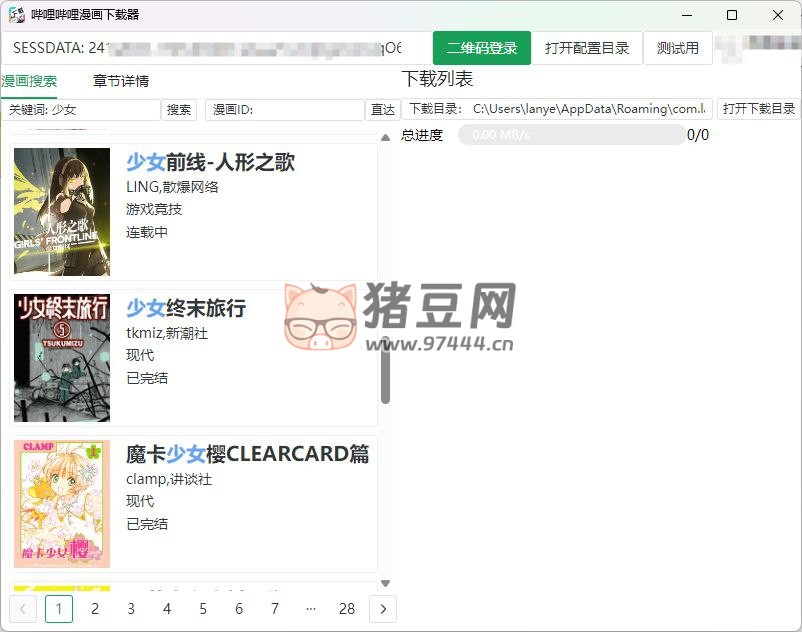Image resolution: width=802 pixels, height=632 pixels.
Task: Open the 少女终末旅行 cover image
Action: (62, 357)
